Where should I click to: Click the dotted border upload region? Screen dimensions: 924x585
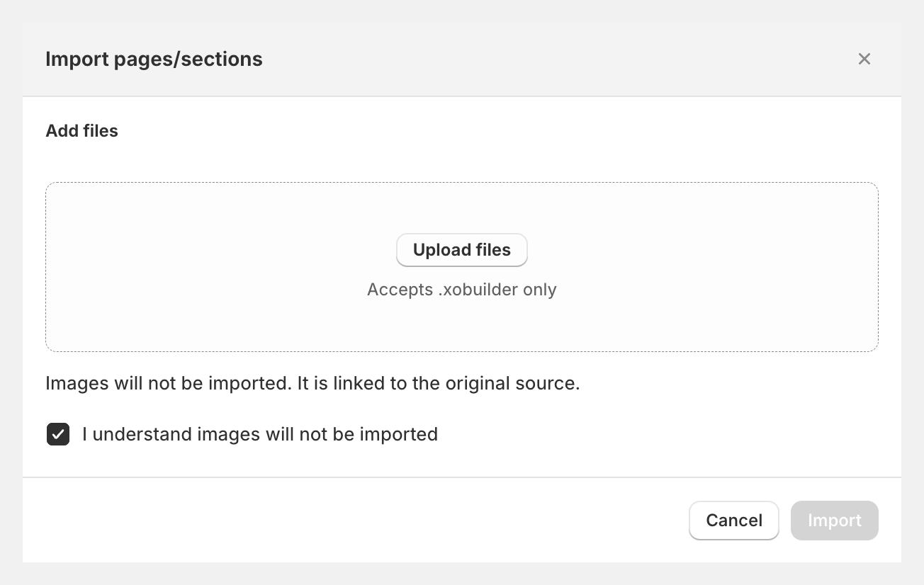pos(213,319)
